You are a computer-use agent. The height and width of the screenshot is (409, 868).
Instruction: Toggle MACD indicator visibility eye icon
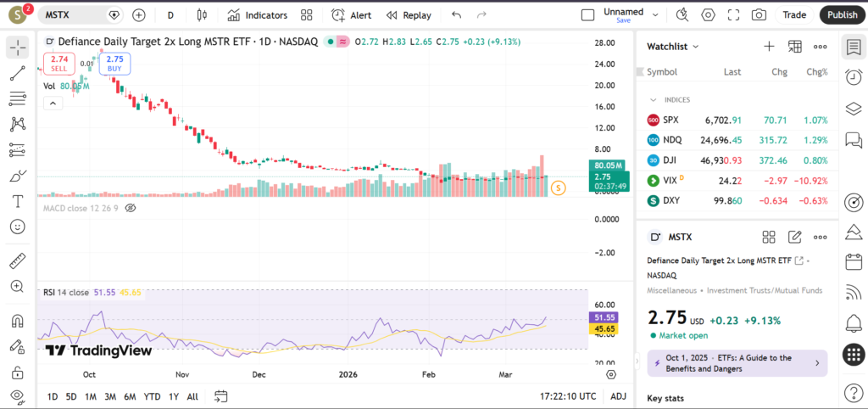tap(131, 207)
